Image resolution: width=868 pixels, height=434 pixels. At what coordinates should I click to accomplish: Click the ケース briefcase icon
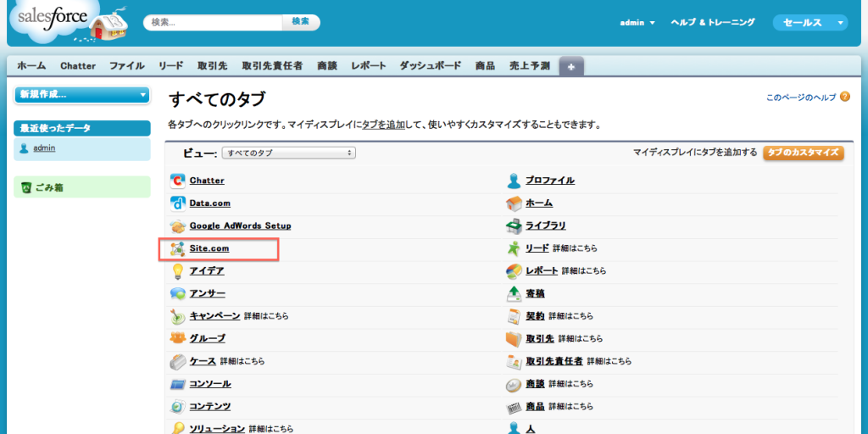point(177,361)
